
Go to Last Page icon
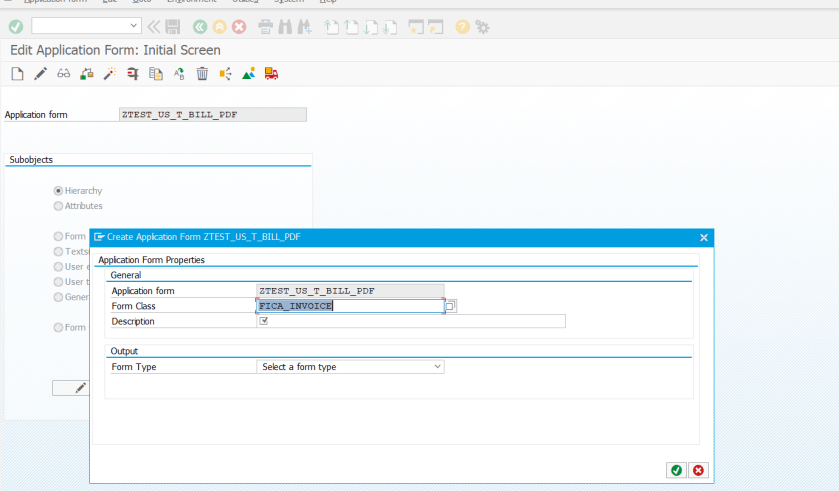(390, 27)
